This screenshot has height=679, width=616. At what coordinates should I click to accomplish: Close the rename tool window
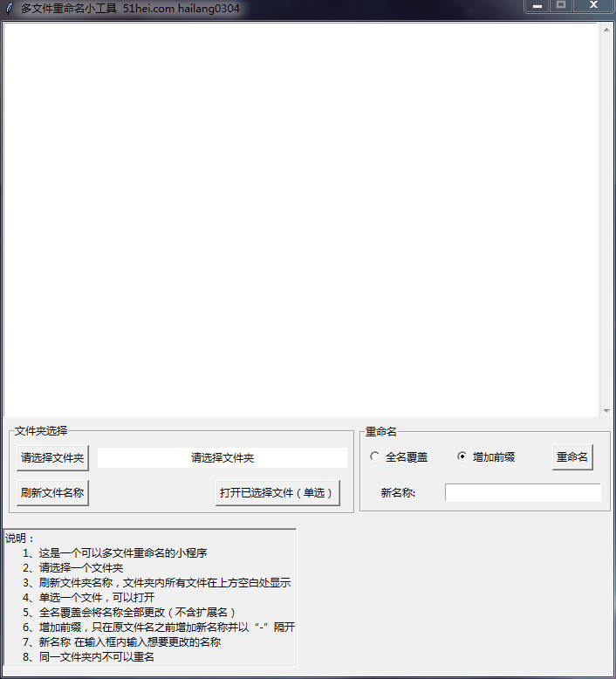pyautogui.click(x=594, y=5)
